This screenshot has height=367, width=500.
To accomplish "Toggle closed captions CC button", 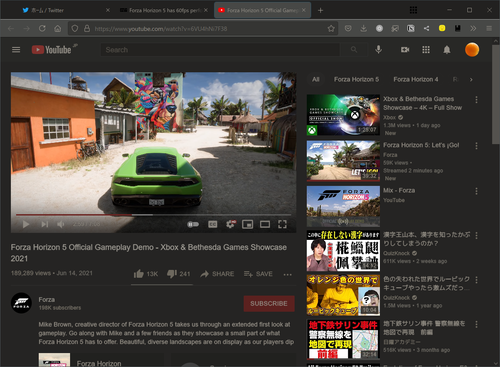I will (x=213, y=224).
